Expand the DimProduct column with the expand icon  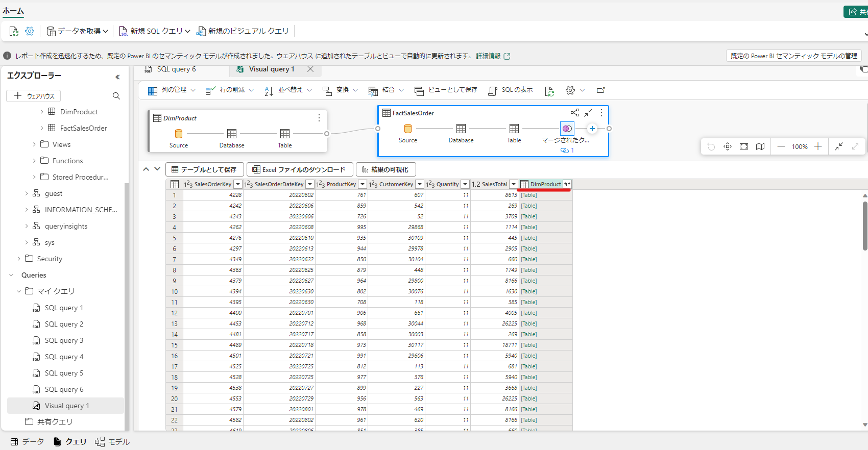tap(567, 184)
